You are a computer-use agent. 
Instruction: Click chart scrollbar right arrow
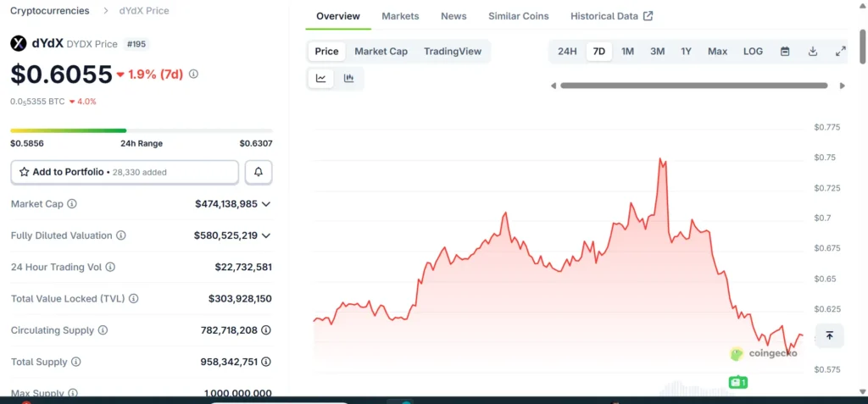pyautogui.click(x=843, y=86)
